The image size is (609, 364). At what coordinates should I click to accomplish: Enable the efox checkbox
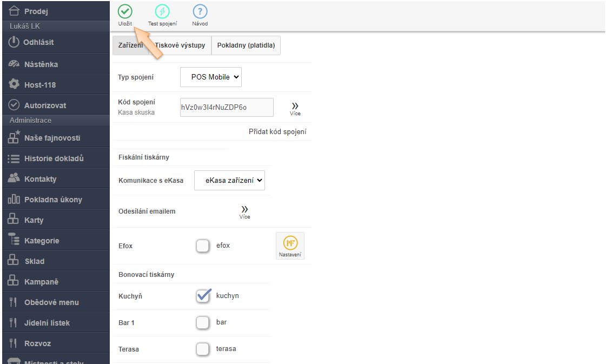202,246
